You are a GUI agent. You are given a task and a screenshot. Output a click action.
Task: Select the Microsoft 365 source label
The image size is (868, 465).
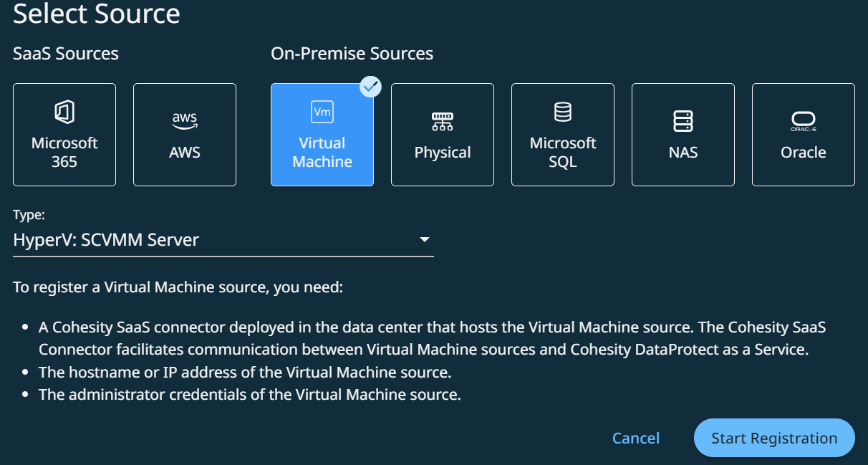click(x=64, y=153)
